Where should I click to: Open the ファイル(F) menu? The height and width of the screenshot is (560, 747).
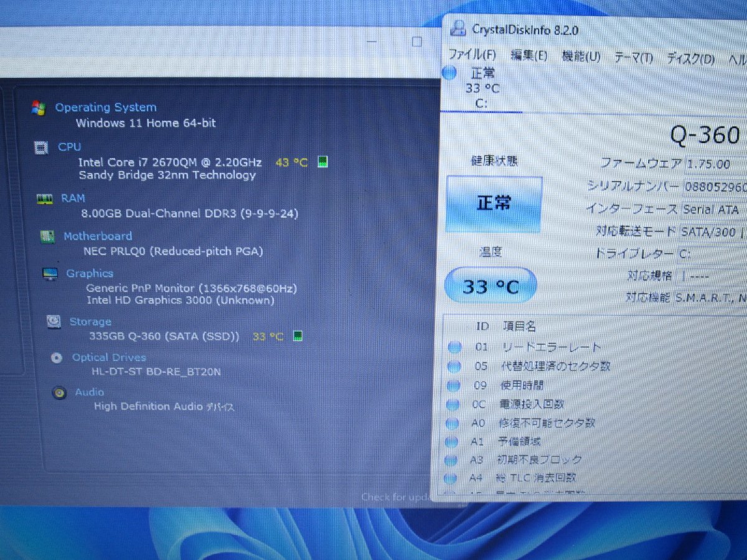[x=472, y=55]
